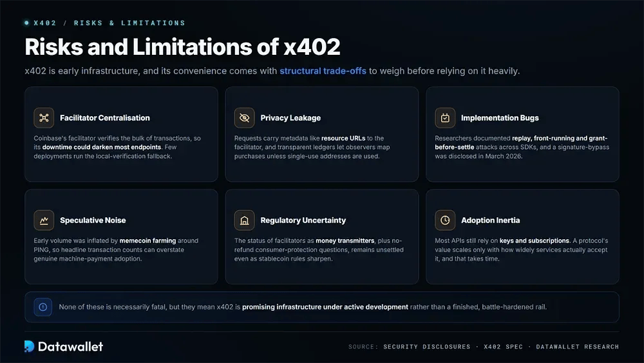
Task: Select the 'Privacy Leakage' heading
Action: click(x=290, y=118)
